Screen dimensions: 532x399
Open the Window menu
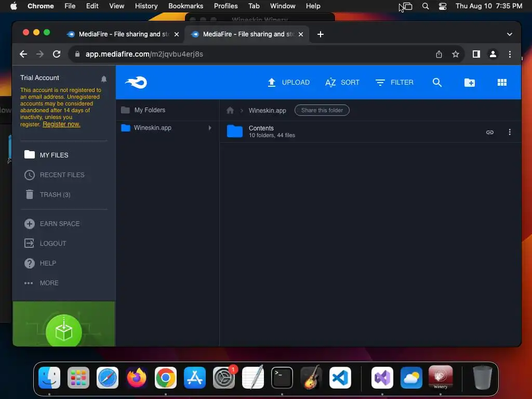[283, 6]
